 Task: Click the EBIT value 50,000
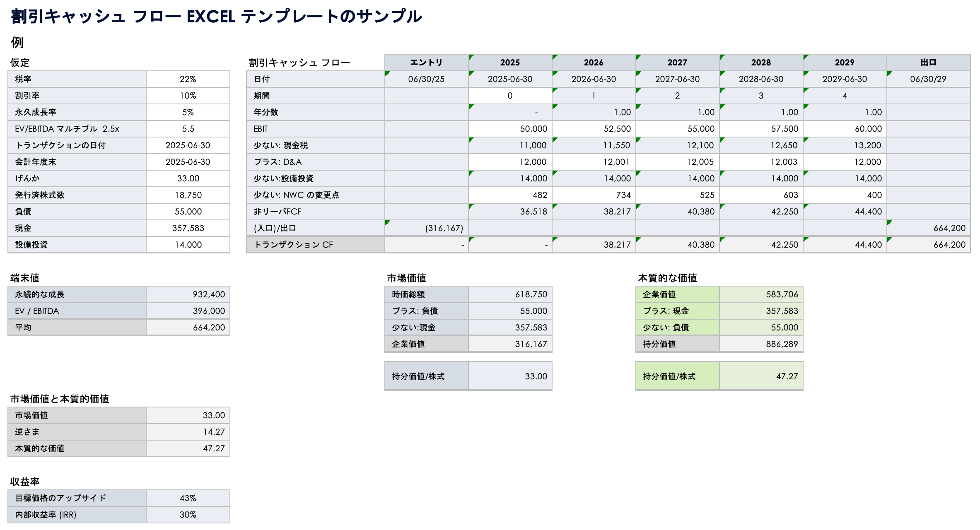coord(510,129)
